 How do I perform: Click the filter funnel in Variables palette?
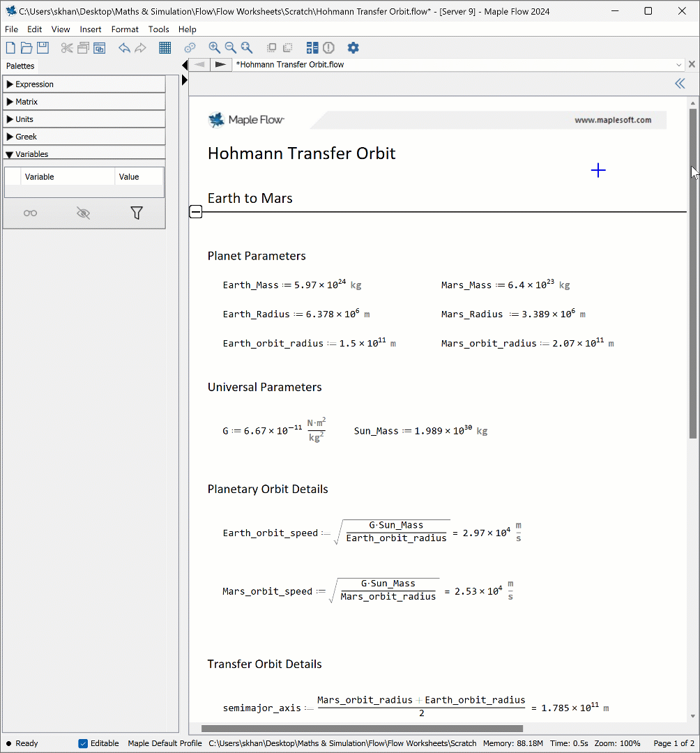(137, 213)
